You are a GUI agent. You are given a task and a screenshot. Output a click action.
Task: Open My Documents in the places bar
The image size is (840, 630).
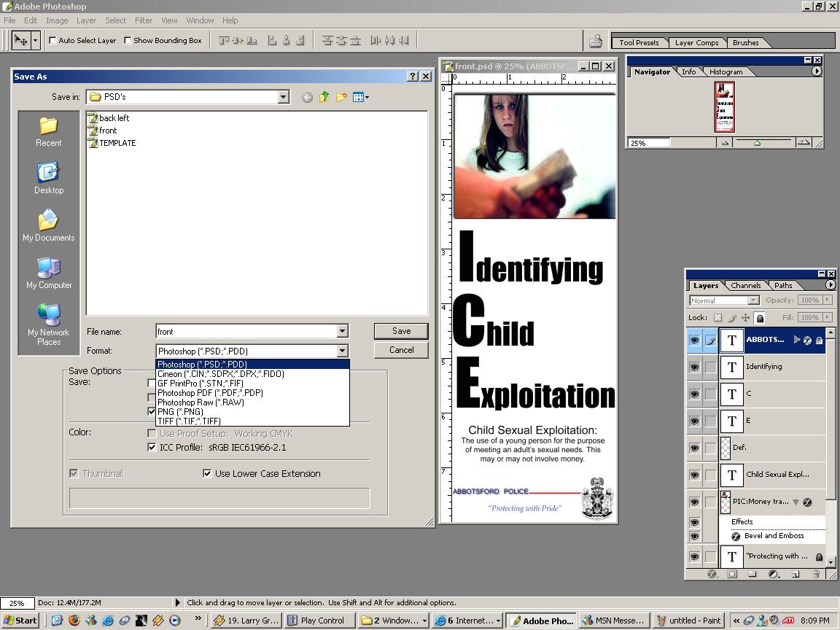tap(49, 225)
